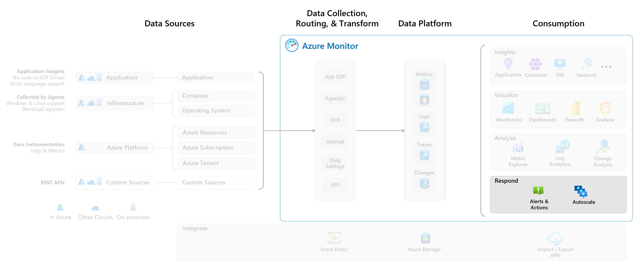Select the Alerts & Actions icon
Image resolution: width=644 pixels, height=269 pixels.
(x=538, y=191)
